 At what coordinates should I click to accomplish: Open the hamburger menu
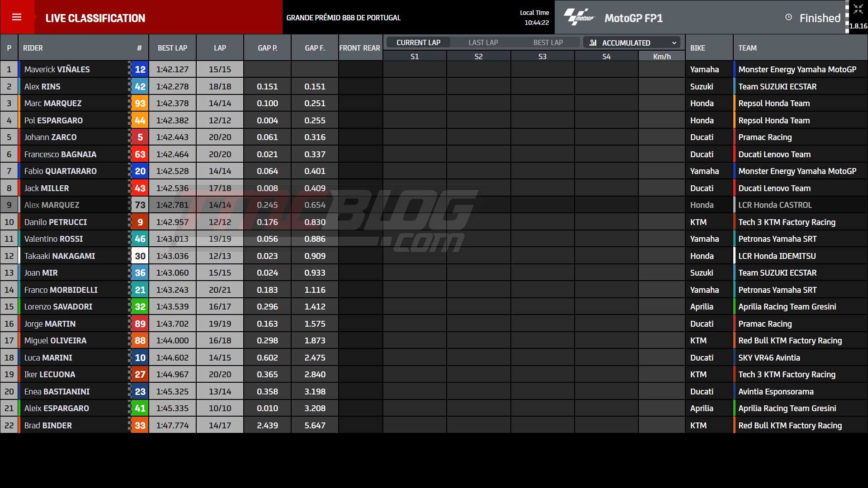pos(17,17)
